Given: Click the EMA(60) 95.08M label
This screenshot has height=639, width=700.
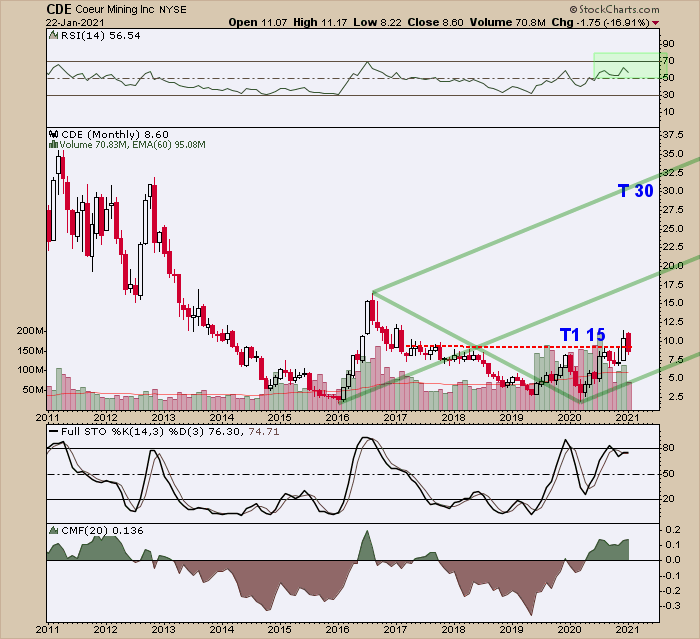Looking at the screenshot, I should click(x=168, y=145).
